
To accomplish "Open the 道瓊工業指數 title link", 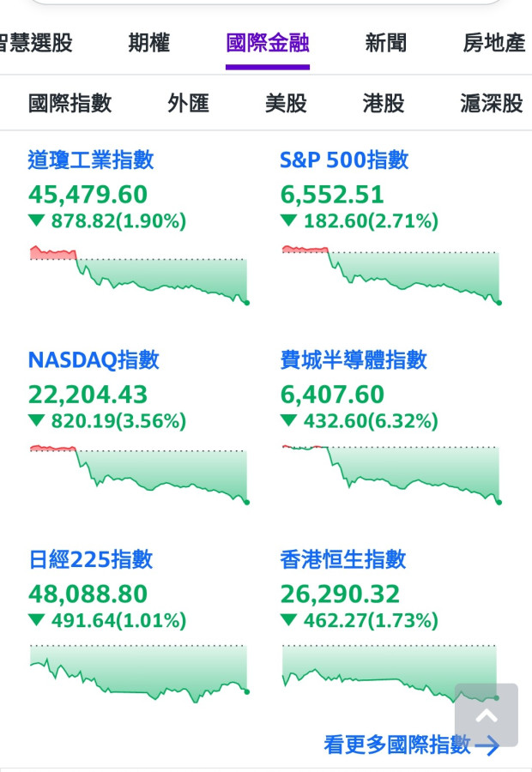I will click(x=91, y=160).
